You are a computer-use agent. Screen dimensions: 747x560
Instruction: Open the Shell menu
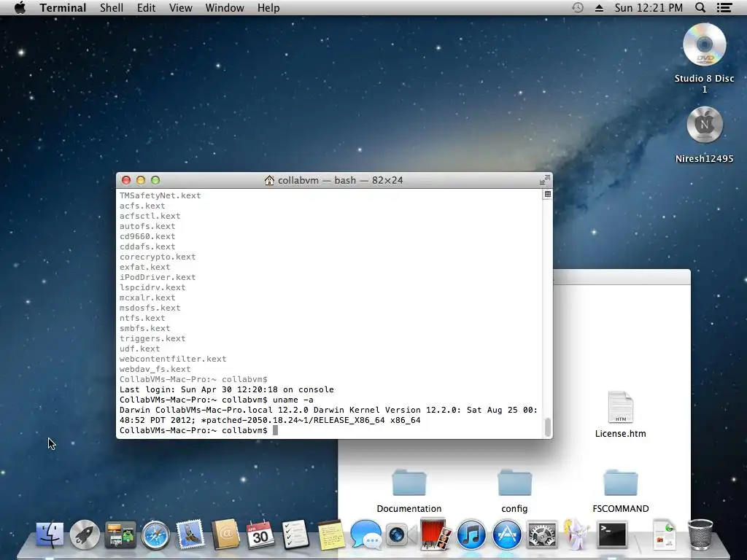click(x=112, y=7)
